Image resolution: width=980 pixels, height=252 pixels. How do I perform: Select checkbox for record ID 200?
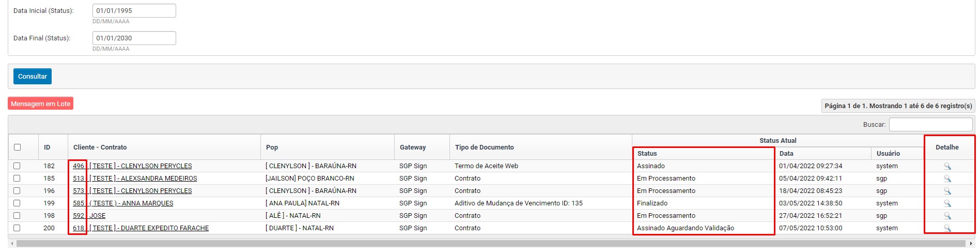(17, 228)
